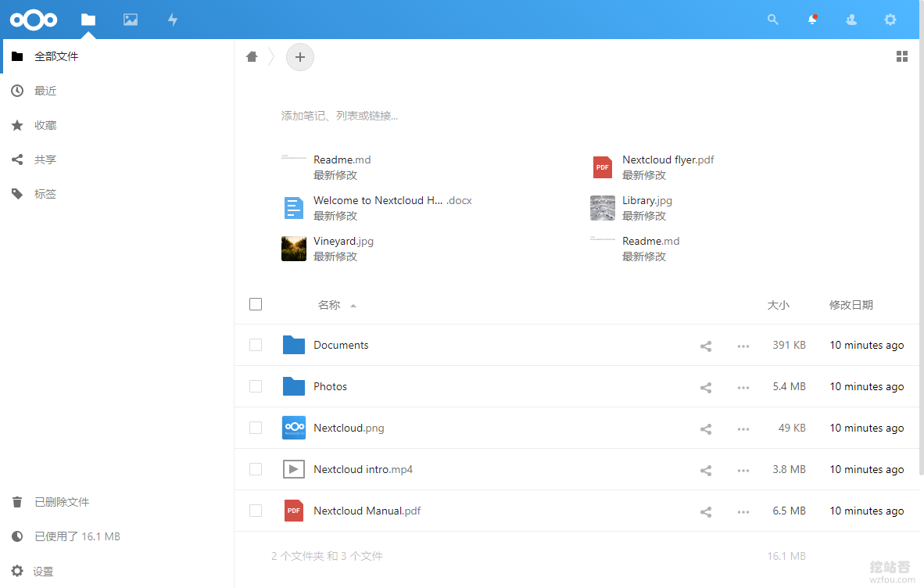The height and width of the screenshot is (588, 924).
Task: Check the Nextcloud Manual.pdf checkbox
Action: tap(255, 511)
